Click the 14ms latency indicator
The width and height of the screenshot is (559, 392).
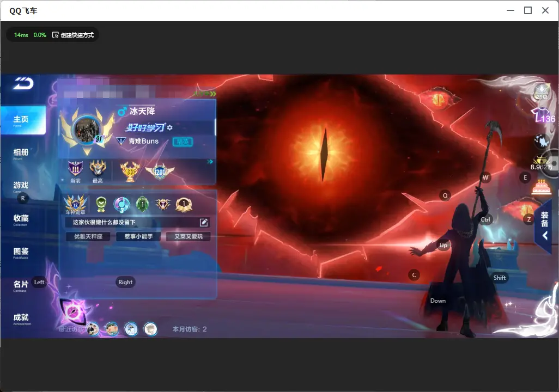tap(21, 35)
